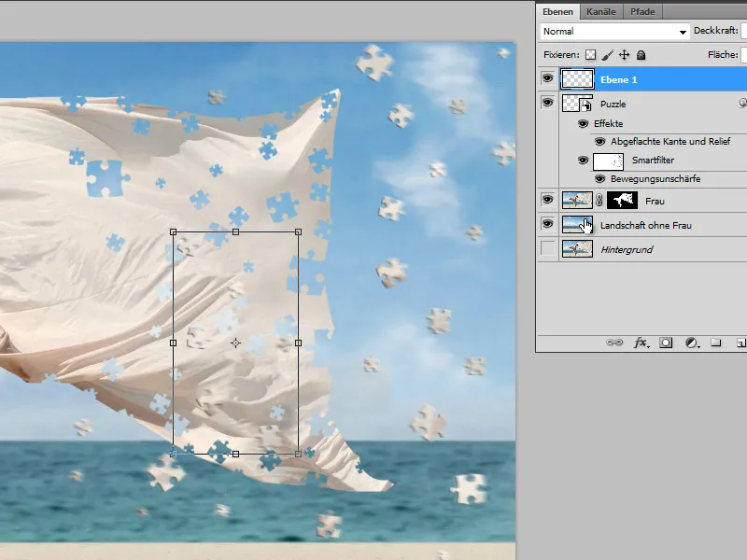747x560 pixels.
Task: Click the link layers icon in the panel footer
Action: [614, 343]
